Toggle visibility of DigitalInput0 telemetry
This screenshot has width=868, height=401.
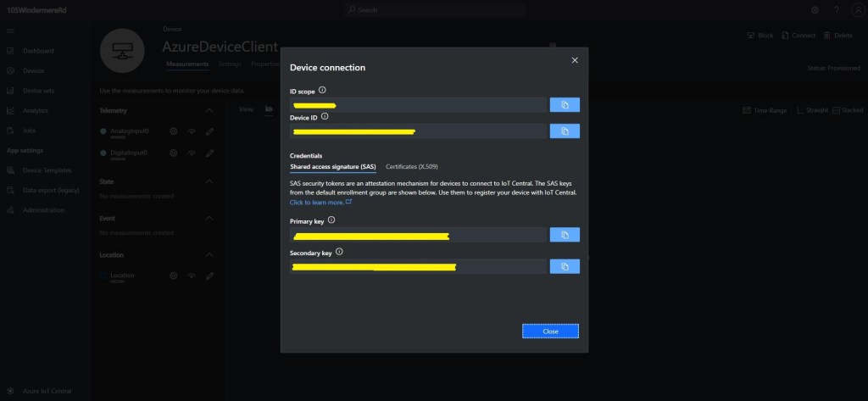click(x=192, y=153)
